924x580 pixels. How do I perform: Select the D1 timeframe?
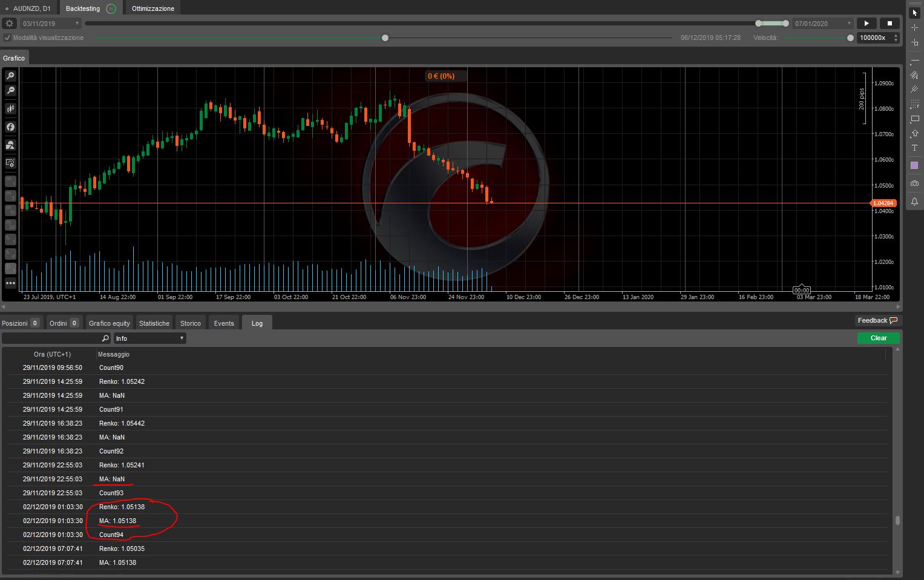tap(10, 268)
